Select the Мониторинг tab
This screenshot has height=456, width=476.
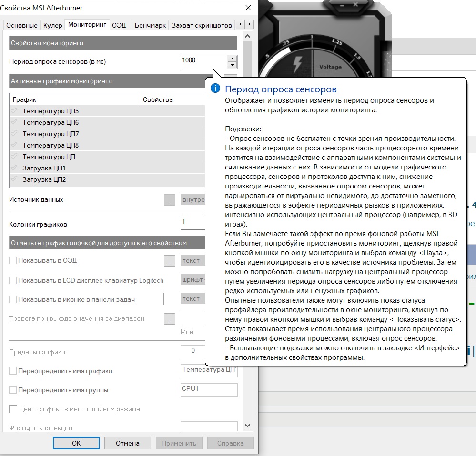click(87, 25)
